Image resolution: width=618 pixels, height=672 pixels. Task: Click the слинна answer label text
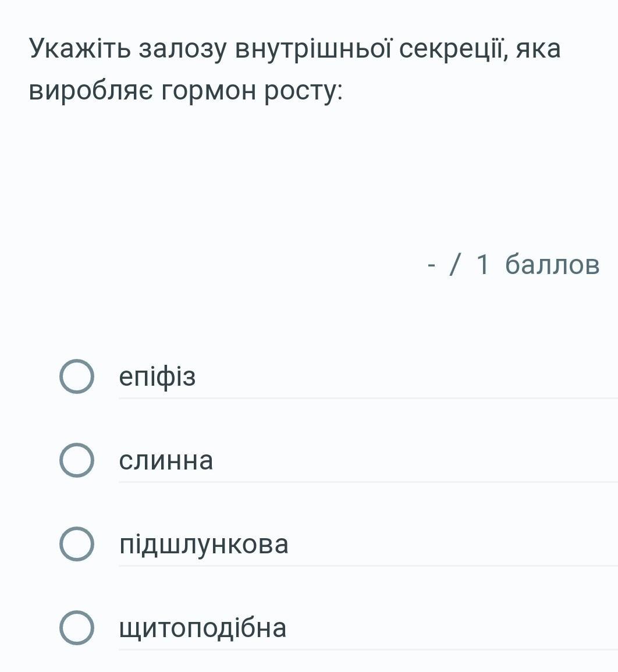pyautogui.click(x=166, y=461)
